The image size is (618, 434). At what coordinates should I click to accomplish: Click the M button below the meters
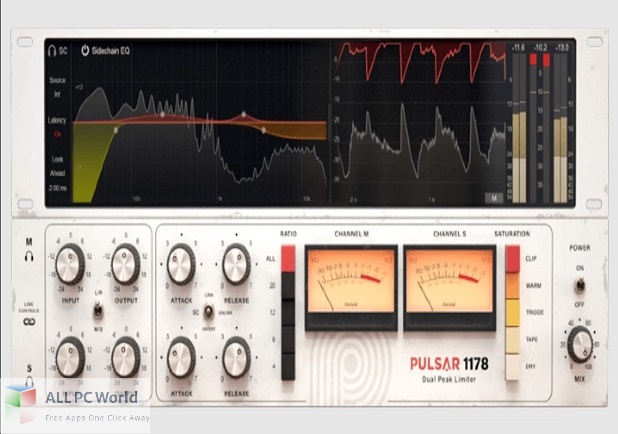[x=493, y=198]
